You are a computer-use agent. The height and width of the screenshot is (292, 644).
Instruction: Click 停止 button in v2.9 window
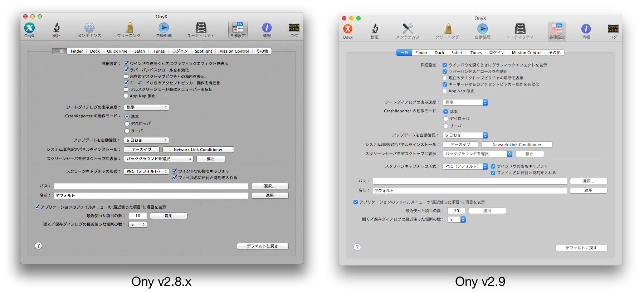530,154
